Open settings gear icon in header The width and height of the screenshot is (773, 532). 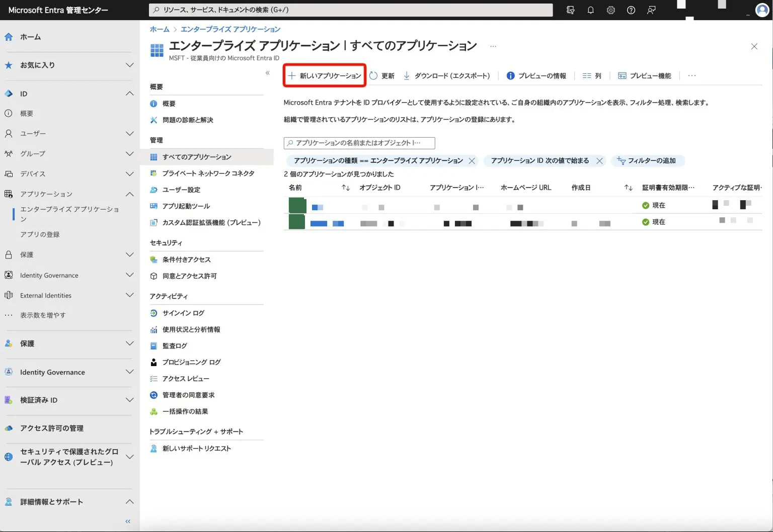coord(610,10)
